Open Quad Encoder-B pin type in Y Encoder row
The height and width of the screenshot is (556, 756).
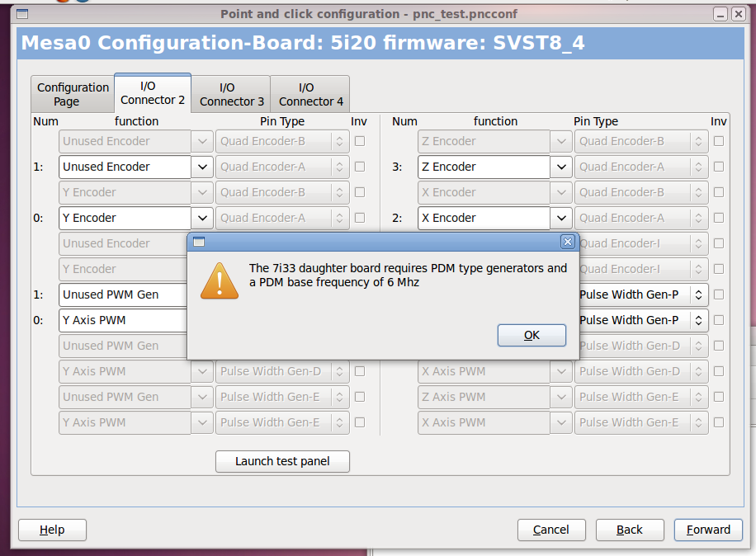(x=282, y=192)
